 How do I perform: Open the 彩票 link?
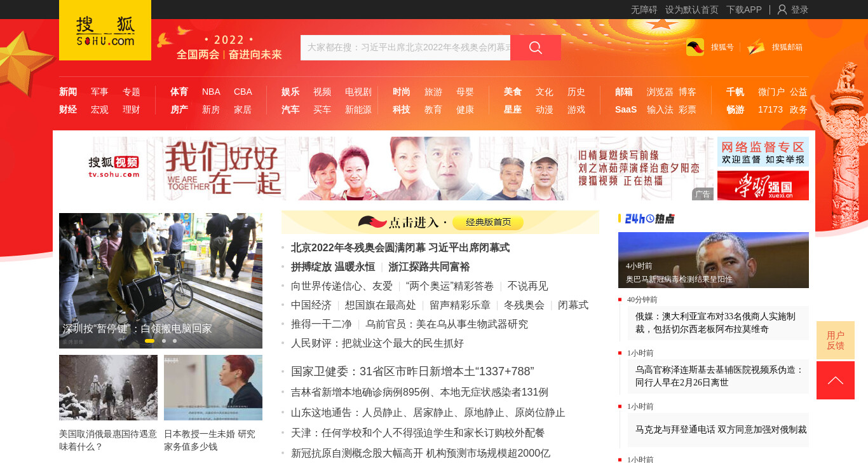(688, 109)
